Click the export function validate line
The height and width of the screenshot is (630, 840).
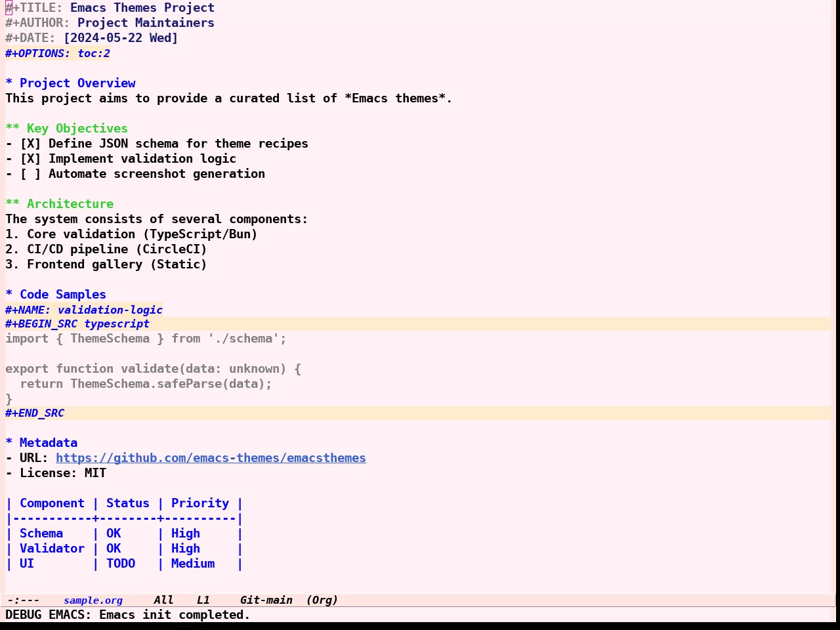[153, 369]
